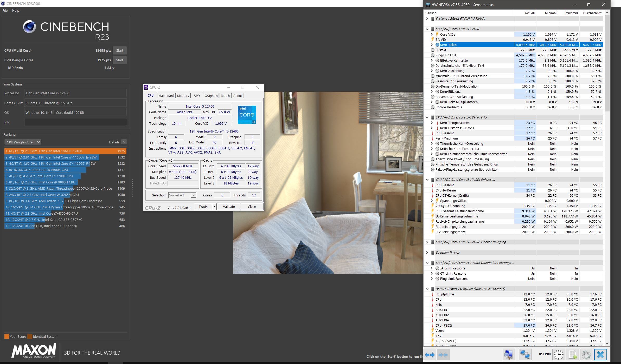Viewport: 621px width, 364px height.
Task: Start the CPU Single Core benchmark
Action: click(x=120, y=60)
